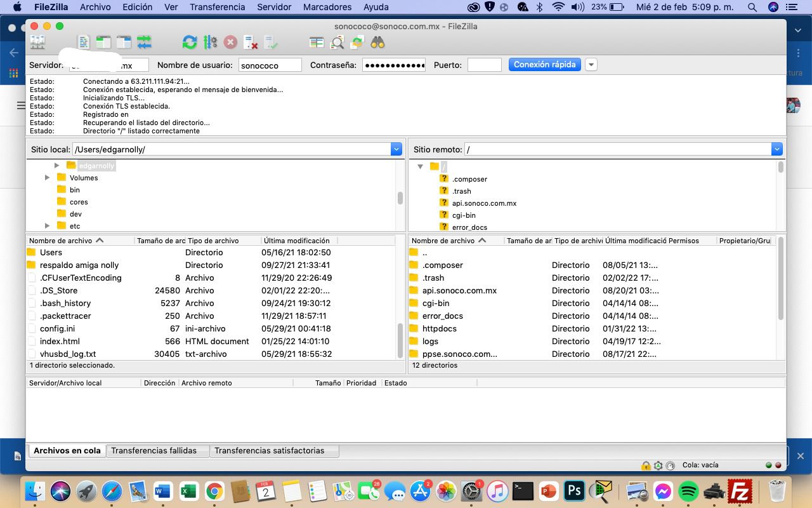812x508 pixels.
Task: Open the Site Manager icon
Action: pos(37,43)
